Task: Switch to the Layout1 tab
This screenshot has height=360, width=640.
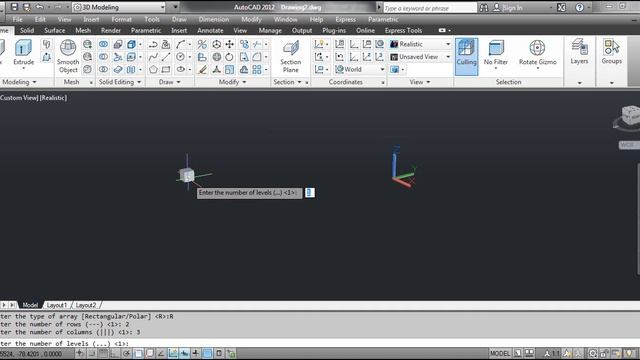Action: tap(57, 305)
